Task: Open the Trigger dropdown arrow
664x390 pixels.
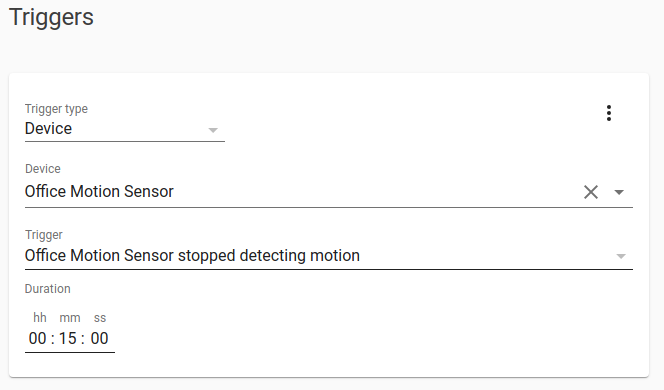Action: (621, 256)
